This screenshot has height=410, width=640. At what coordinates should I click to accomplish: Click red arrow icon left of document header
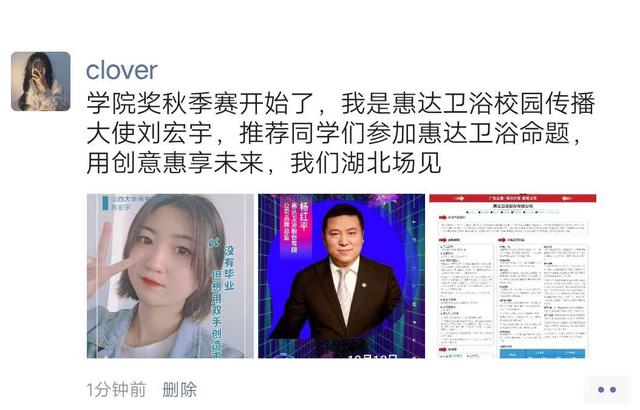coord(459,198)
